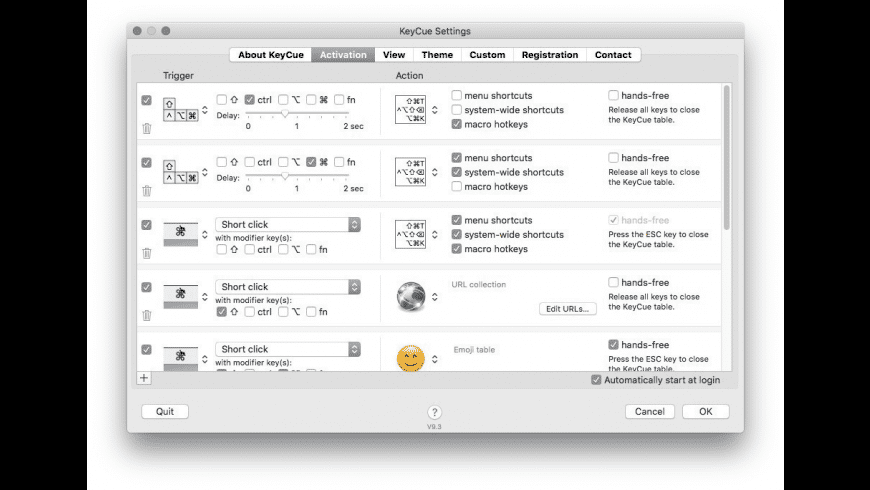Open the View tab

[x=394, y=54]
